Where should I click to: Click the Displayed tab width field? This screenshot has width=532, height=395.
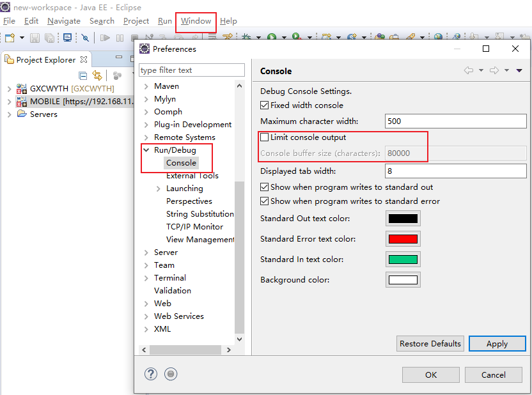pos(456,171)
